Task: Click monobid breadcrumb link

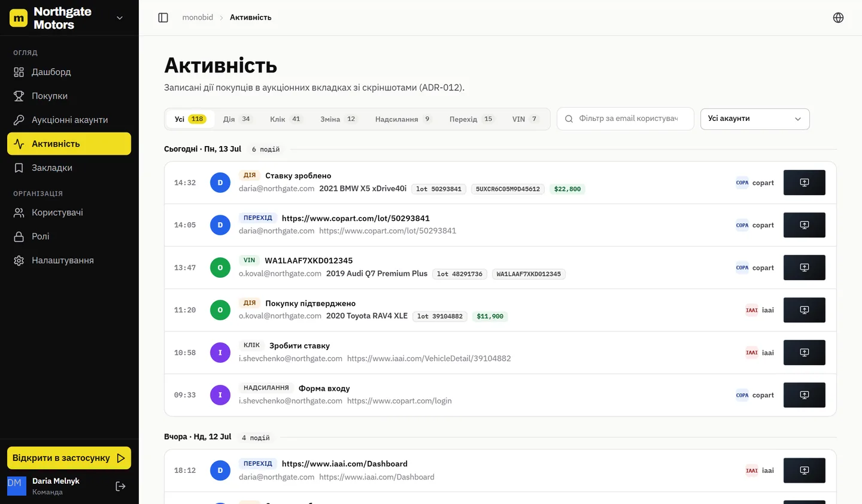Action: (x=198, y=17)
